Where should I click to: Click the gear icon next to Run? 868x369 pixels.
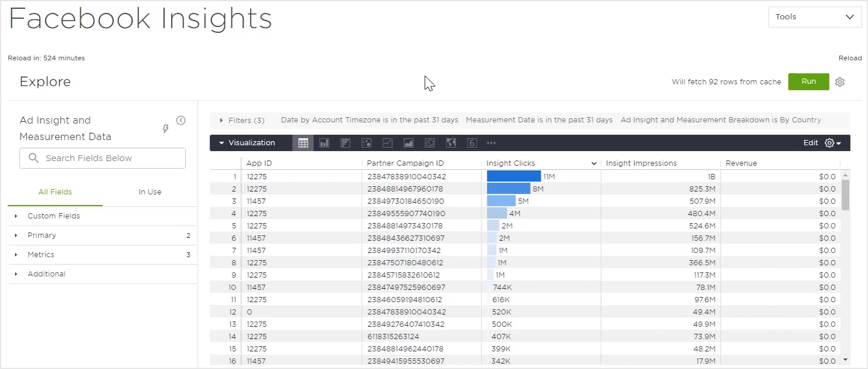840,82
